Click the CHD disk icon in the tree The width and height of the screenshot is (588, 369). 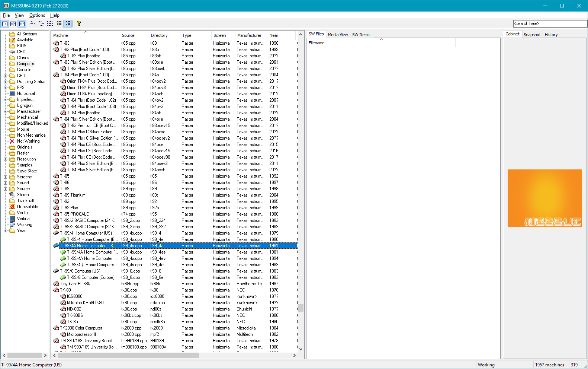[12, 52]
